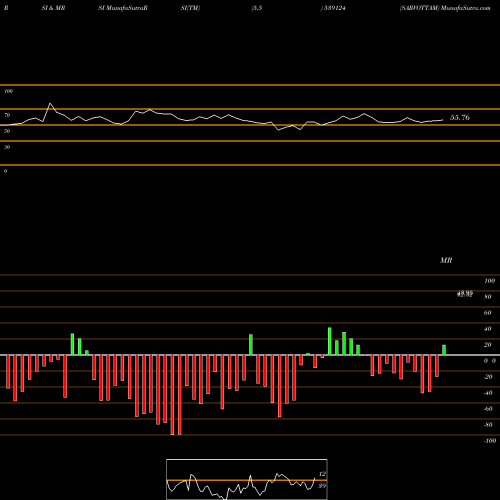500x500 pixels.
Task: Click the 539124 code in header
Action: tap(334, 8)
